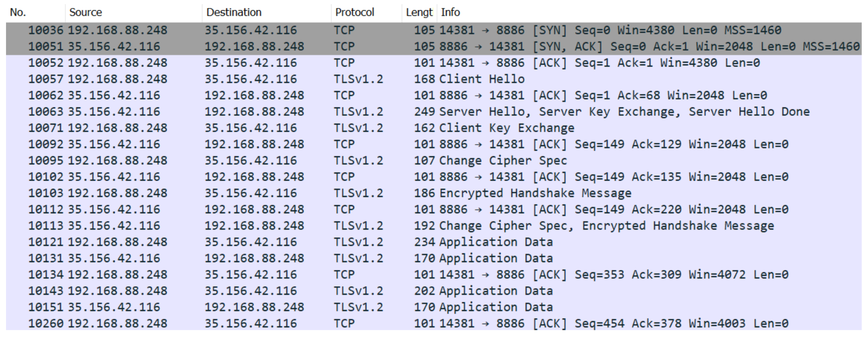Click the Info column header
This screenshot has width=868, height=337.
coord(450,13)
